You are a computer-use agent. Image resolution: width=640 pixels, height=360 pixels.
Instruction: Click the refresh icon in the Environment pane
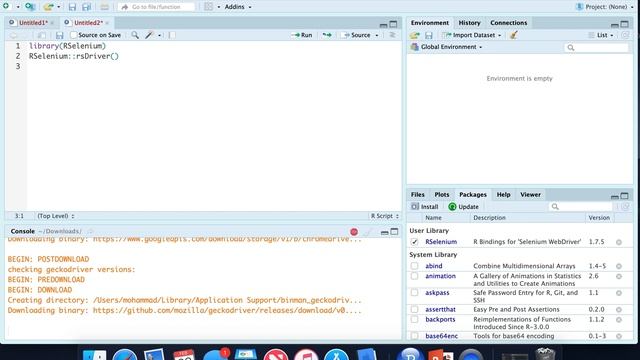coord(625,35)
